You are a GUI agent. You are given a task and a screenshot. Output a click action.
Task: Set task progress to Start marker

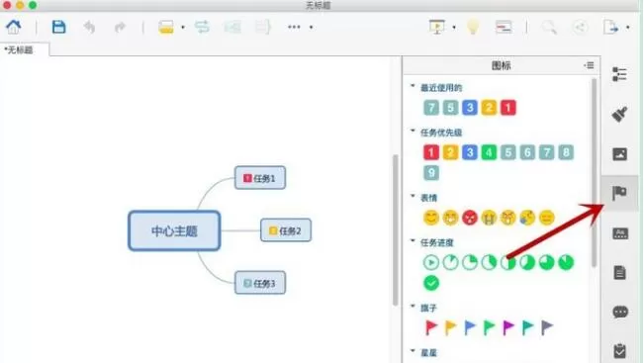(x=431, y=262)
